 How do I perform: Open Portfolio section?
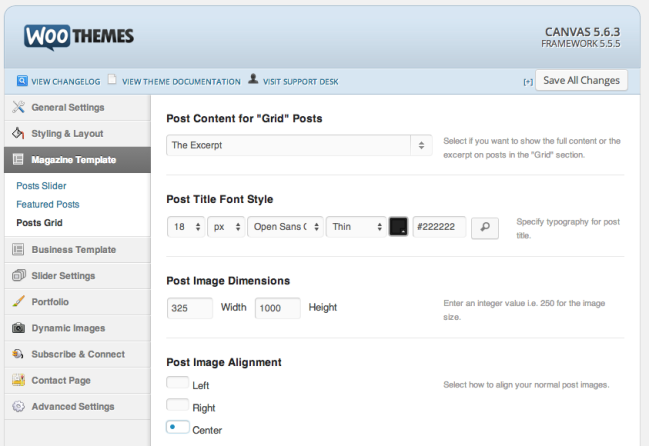(x=77, y=302)
